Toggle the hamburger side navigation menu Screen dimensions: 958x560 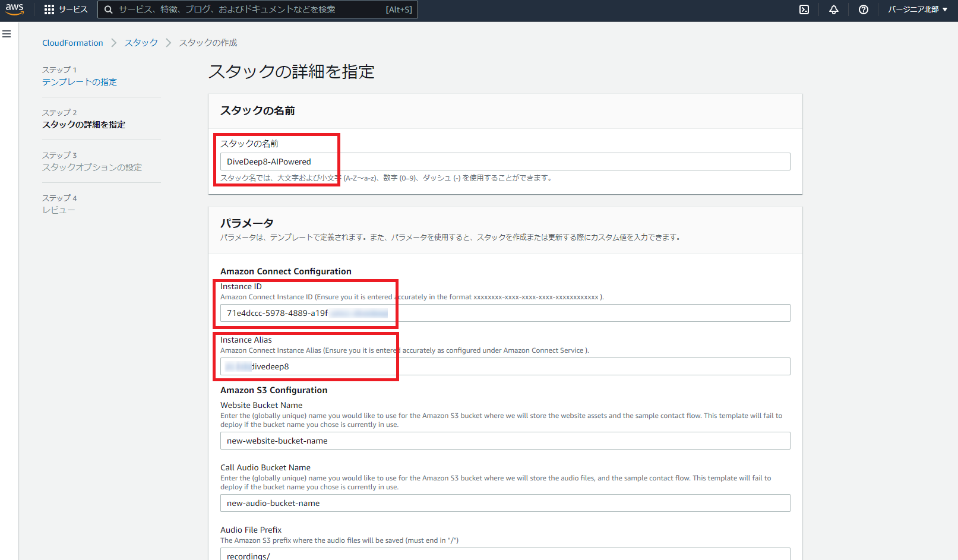click(x=7, y=34)
